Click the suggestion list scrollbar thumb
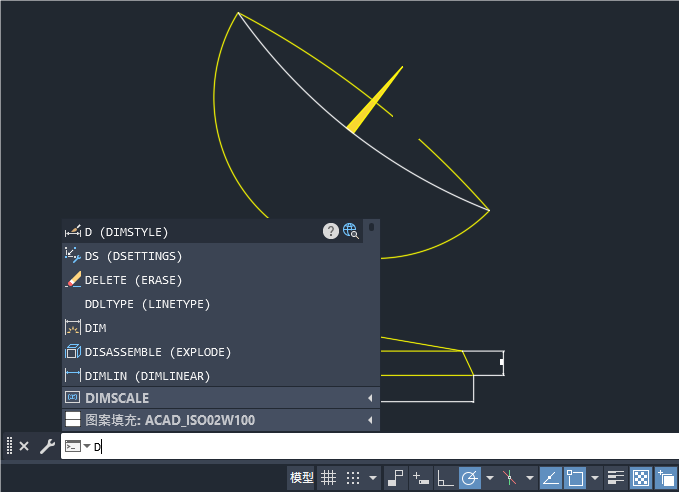 [371, 227]
